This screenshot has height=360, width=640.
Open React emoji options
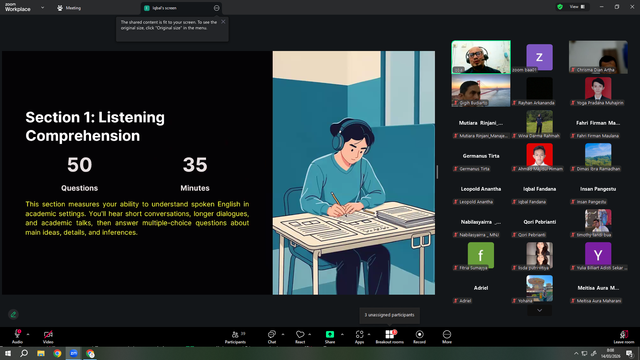click(300, 337)
